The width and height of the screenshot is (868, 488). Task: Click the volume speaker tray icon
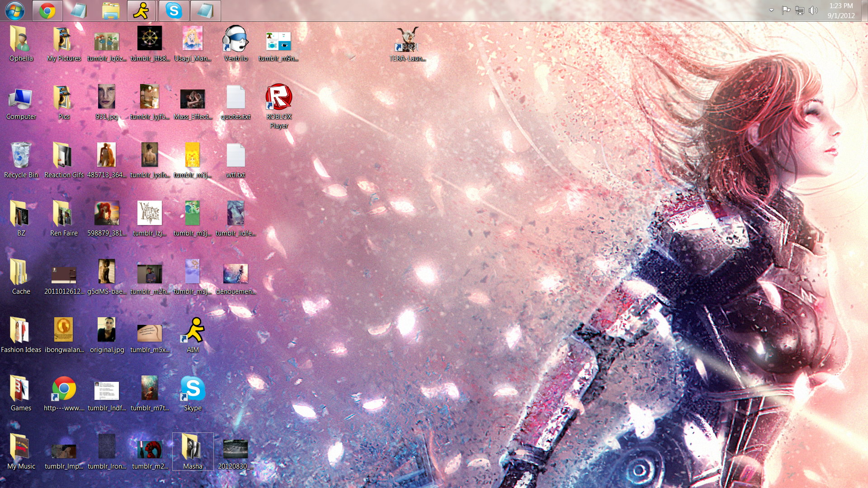coord(813,10)
